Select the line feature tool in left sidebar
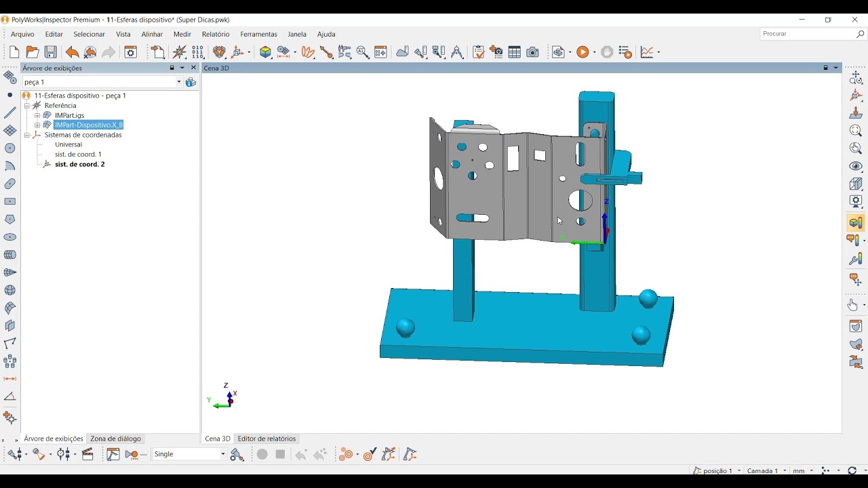 point(10,113)
